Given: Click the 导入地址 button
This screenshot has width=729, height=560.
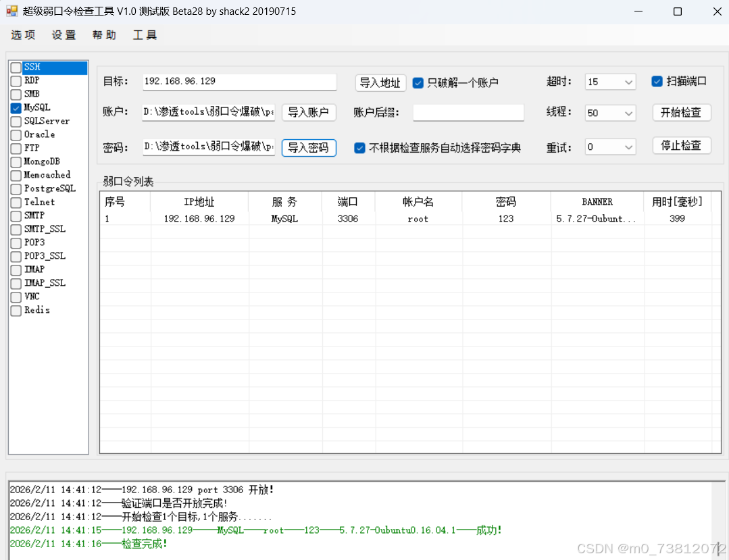Looking at the screenshot, I should tap(380, 82).
